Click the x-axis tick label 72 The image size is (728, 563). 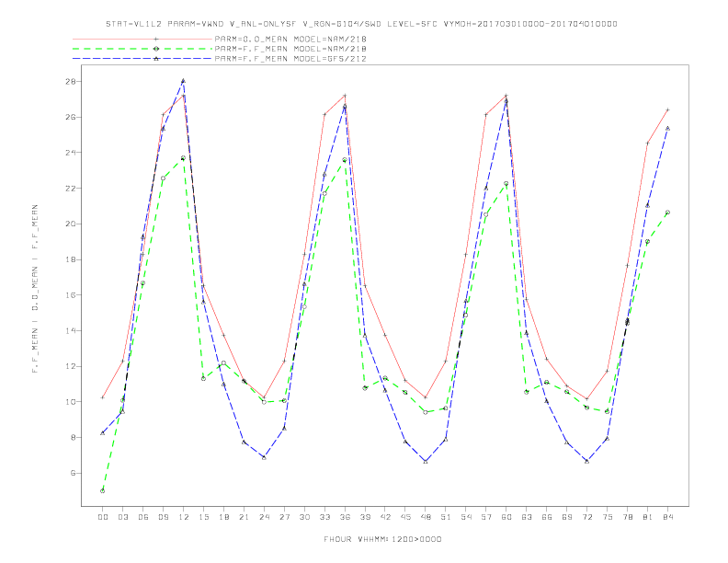[x=587, y=517]
